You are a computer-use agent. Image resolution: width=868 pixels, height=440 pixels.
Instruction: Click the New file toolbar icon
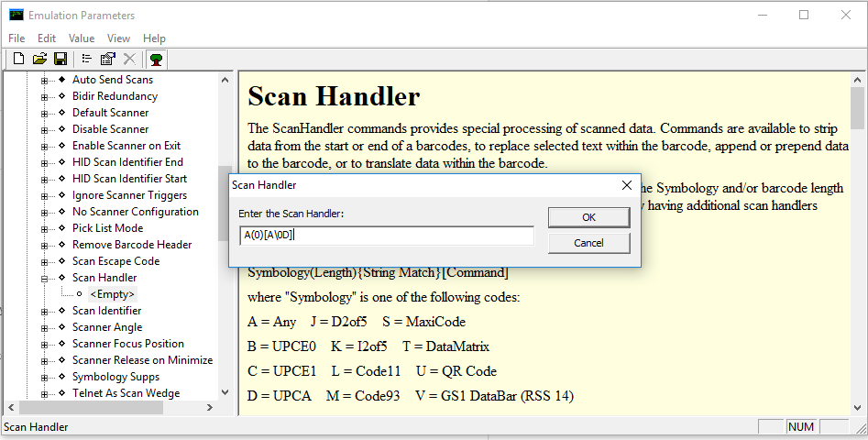pyautogui.click(x=18, y=59)
